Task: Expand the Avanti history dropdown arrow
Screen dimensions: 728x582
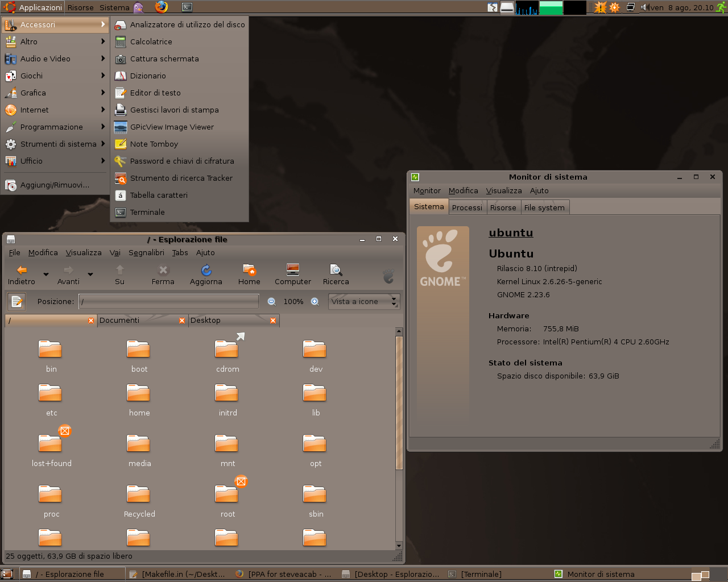Action: click(90, 275)
